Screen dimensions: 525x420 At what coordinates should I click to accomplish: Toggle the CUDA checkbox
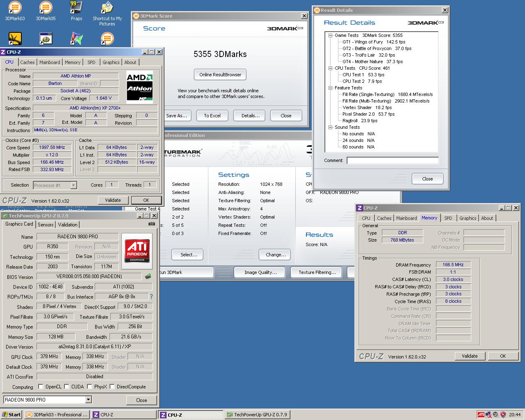67,386
